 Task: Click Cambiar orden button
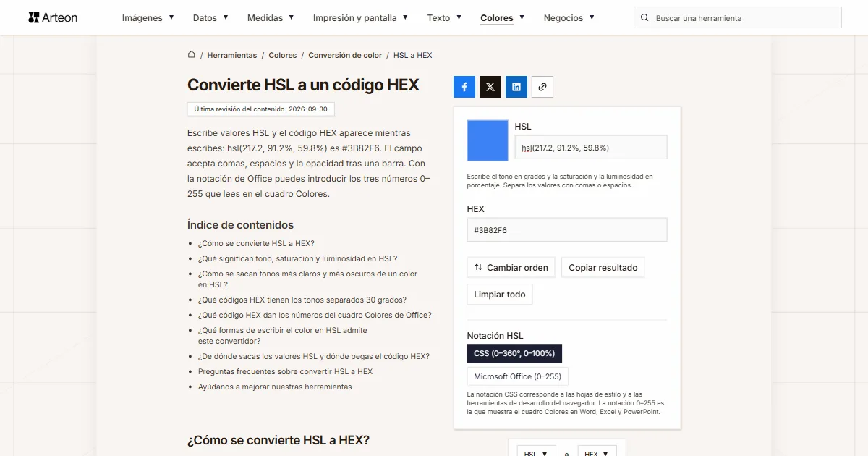pyautogui.click(x=511, y=267)
